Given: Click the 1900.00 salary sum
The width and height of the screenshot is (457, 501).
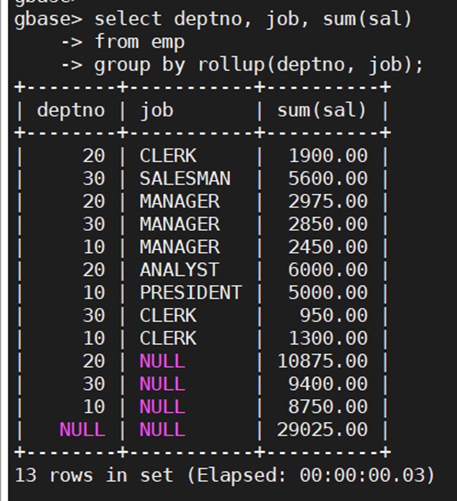Looking at the screenshot, I should point(328,156).
